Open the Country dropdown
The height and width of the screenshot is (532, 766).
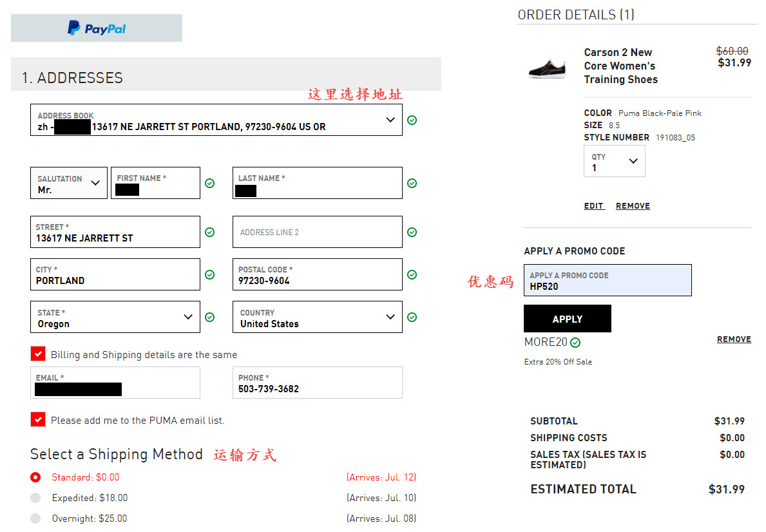click(318, 317)
